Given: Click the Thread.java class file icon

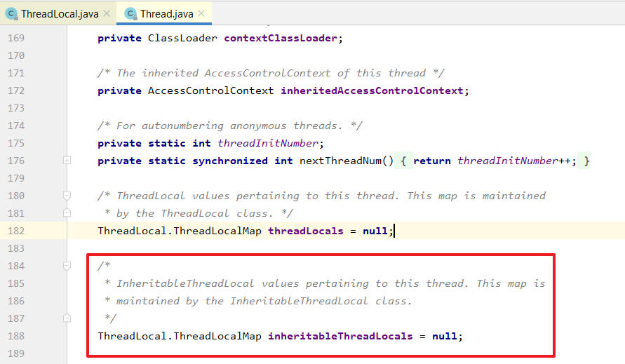Looking at the screenshot, I should 130,14.
